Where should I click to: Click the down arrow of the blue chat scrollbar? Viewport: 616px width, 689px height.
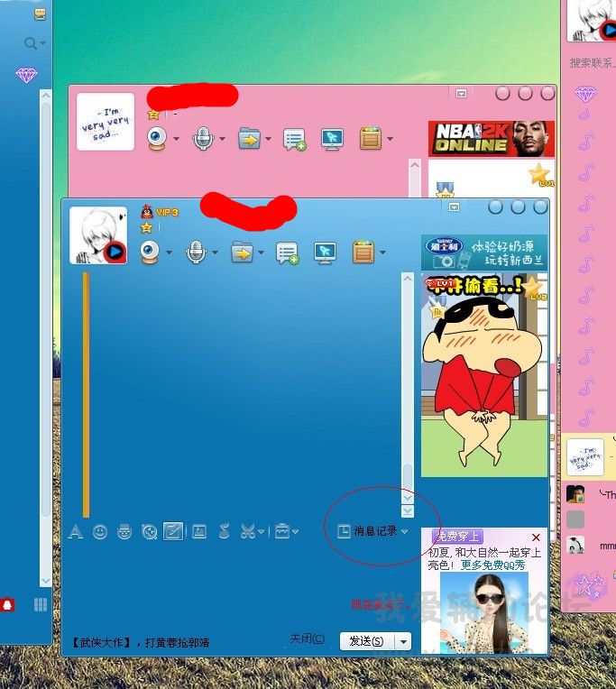[x=408, y=498]
